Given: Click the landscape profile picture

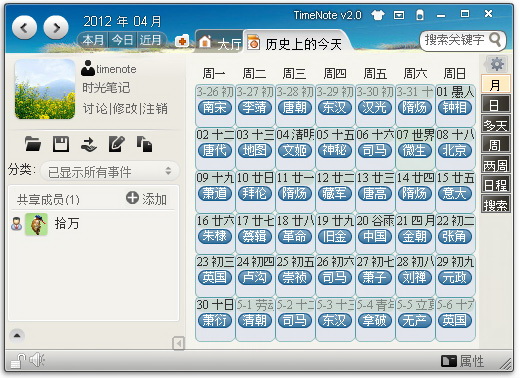Looking at the screenshot, I should (45, 89).
